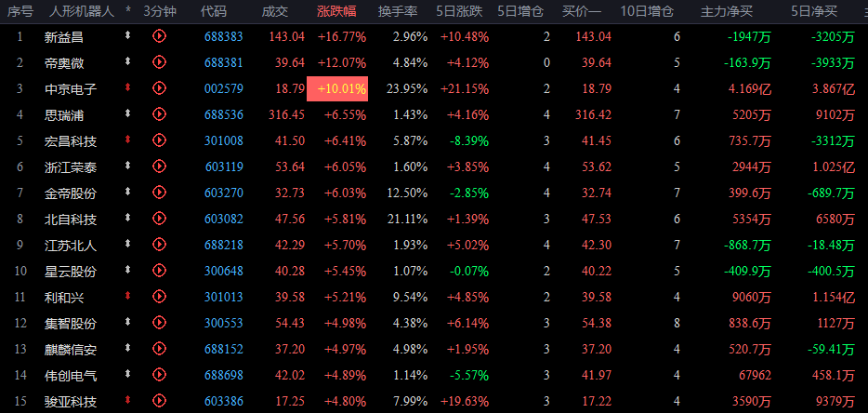Select stock code 301008
This screenshot has width=868, height=413.
pos(224,140)
